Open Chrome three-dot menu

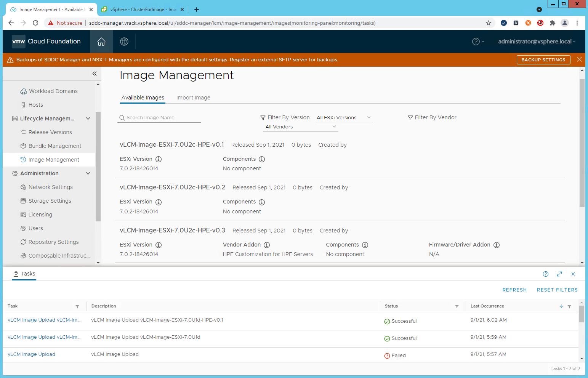pyautogui.click(x=577, y=23)
